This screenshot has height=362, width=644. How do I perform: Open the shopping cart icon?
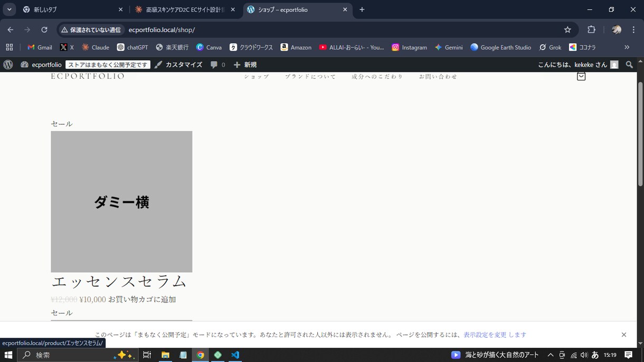pyautogui.click(x=581, y=77)
